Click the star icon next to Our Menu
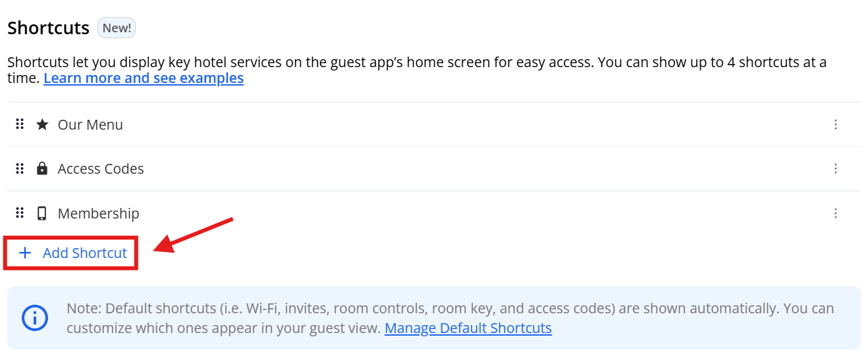Viewport: 868px width, 360px height. click(42, 124)
